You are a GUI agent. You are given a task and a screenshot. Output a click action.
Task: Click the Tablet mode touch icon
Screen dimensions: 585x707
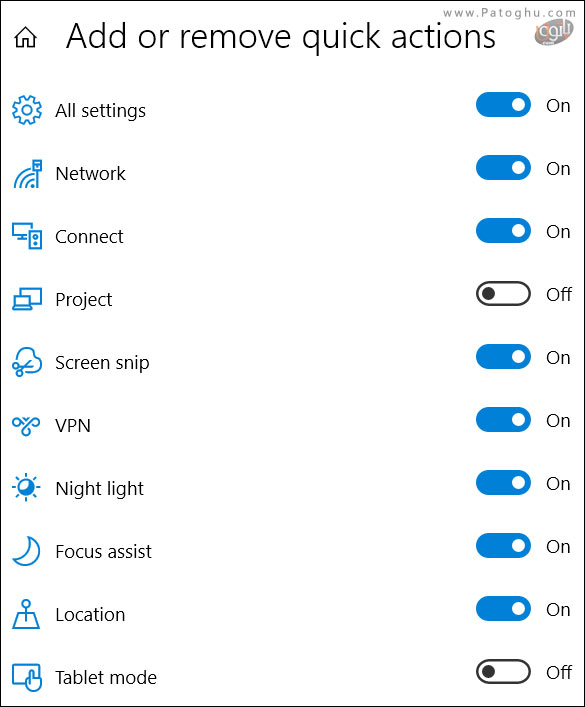coord(27,677)
